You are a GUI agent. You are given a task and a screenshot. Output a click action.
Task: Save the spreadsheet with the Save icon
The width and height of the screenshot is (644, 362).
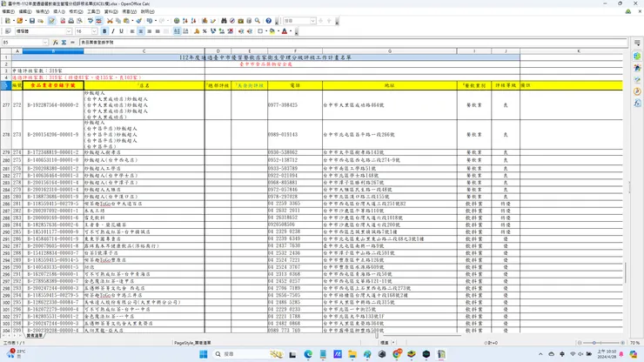coord(32,21)
